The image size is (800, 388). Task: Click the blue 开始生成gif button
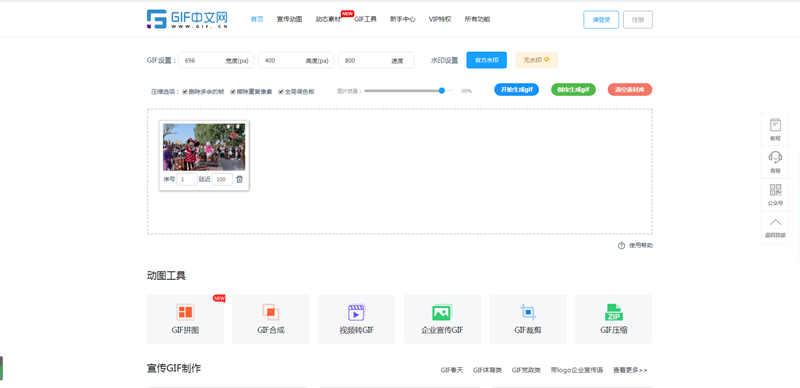click(x=516, y=89)
